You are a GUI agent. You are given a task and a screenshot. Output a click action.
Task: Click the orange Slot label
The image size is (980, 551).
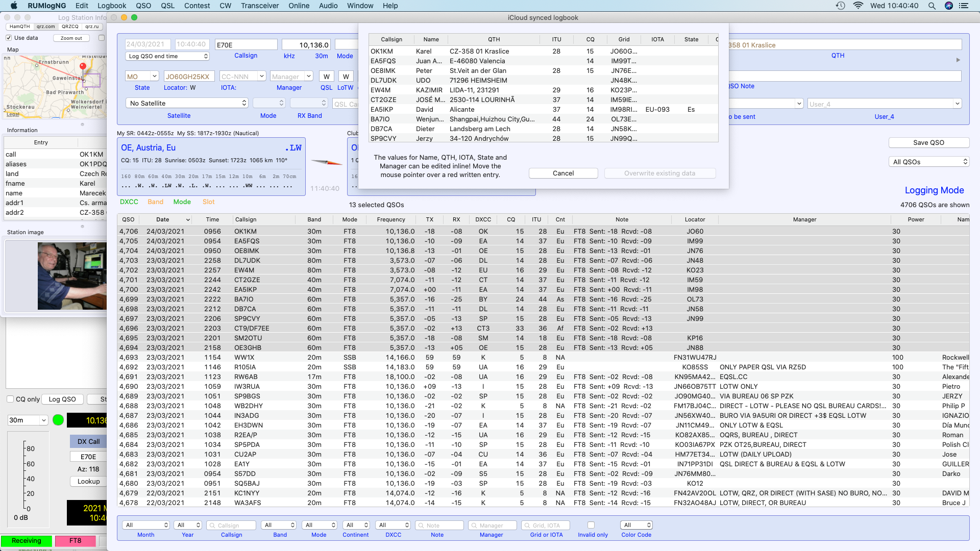coord(208,202)
